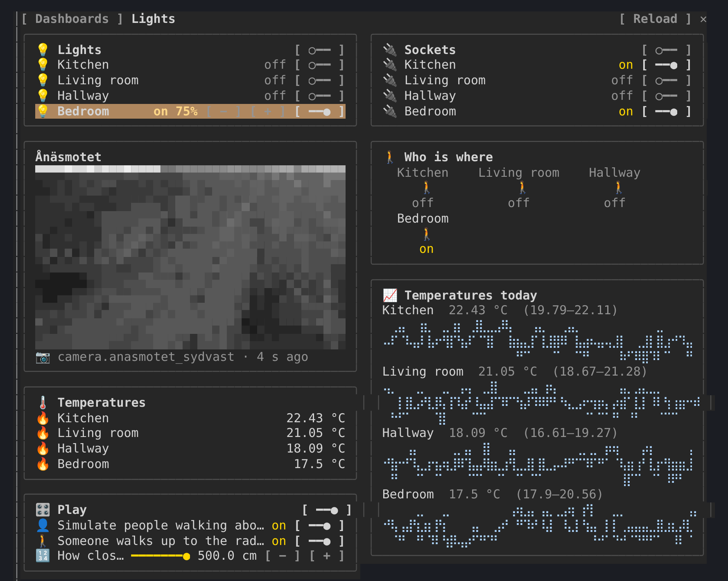Image resolution: width=728 pixels, height=581 pixels.
Task: Increase the How clos… distance with plus
Action: pos(327,556)
